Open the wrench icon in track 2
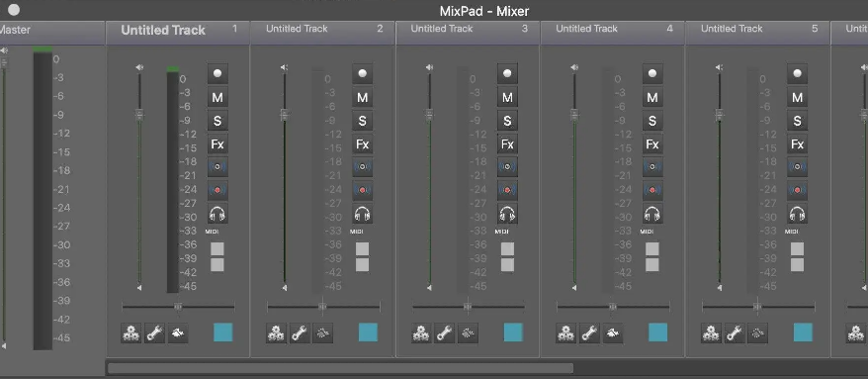The width and height of the screenshot is (868, 379). pyautogui.click(x=300, y=333)
